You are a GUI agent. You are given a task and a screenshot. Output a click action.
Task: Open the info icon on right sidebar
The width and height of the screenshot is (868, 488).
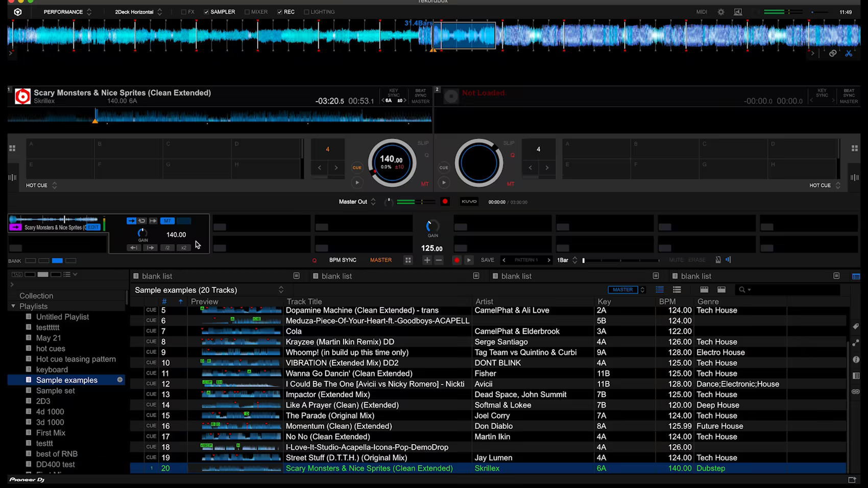click(x=856, y=359)
